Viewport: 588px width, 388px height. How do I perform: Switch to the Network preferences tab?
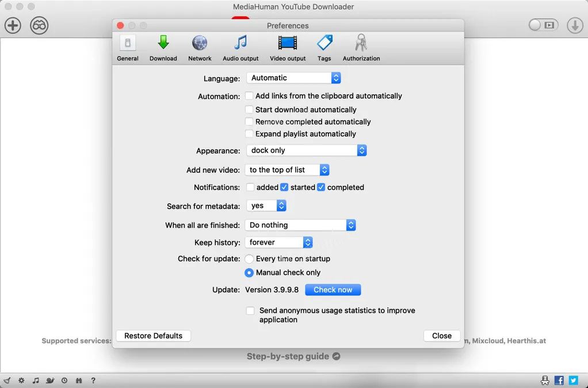(200, 48)
